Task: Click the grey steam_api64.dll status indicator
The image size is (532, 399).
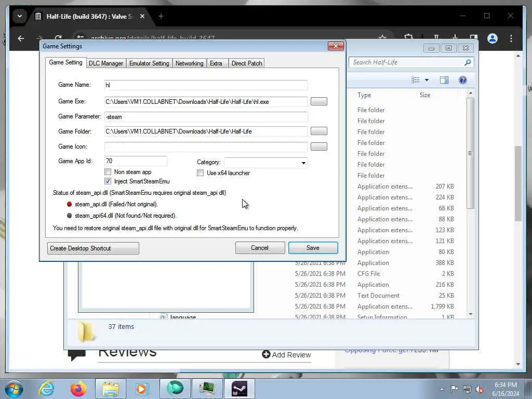Action: (69, 216)
